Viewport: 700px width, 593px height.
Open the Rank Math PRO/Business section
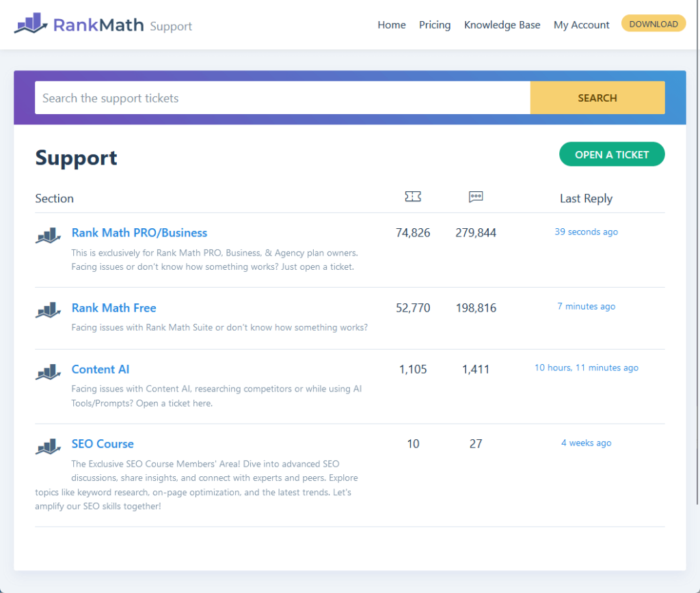(139, 233)
